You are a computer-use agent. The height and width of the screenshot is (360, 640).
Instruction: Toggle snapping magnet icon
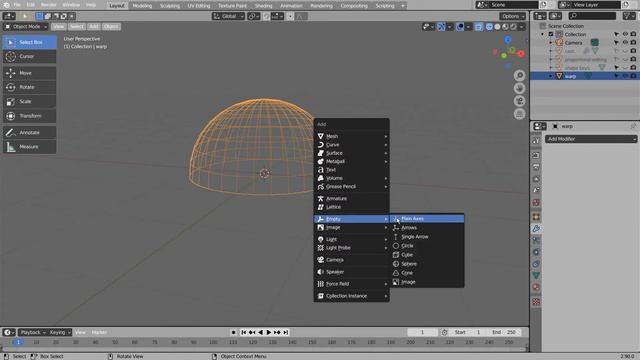pos(267,16)
